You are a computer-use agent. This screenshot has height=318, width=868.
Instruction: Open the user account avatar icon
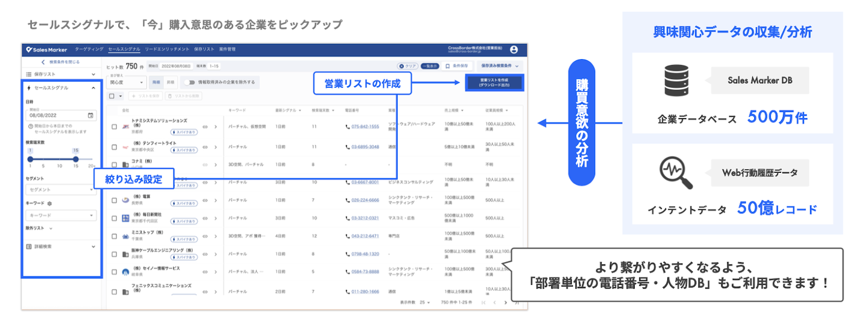(514, 49)
